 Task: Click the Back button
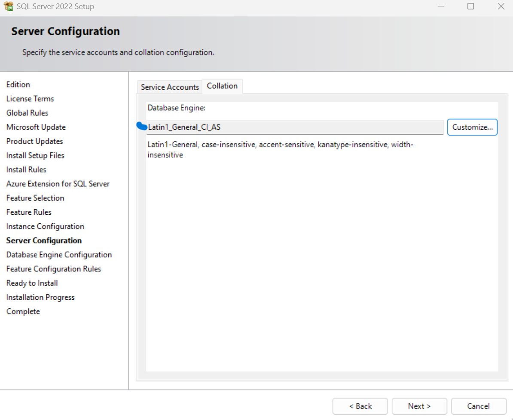[x=360, y=406]
